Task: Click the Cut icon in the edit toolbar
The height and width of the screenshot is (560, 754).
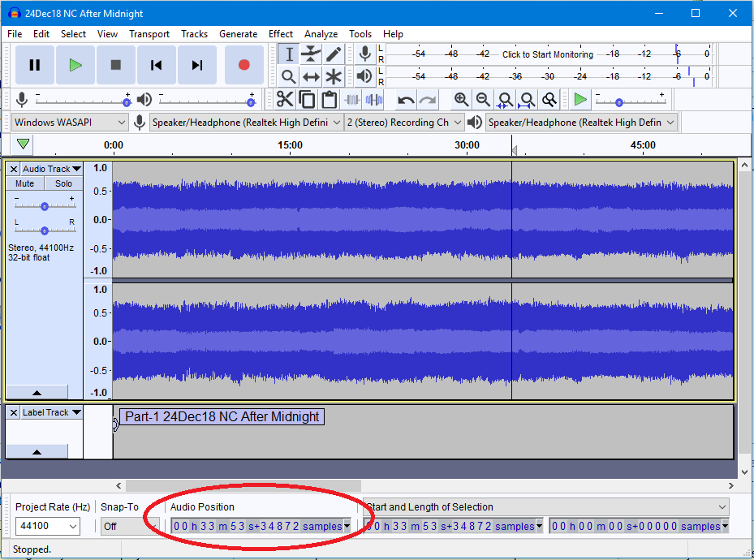Action: point(285,99)
